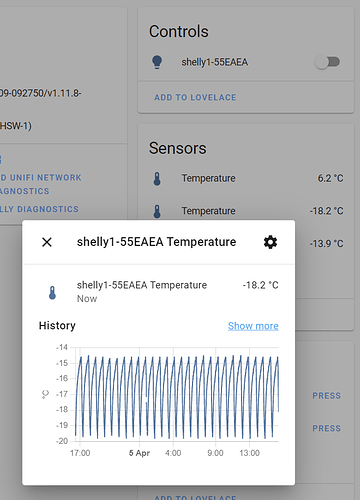The height and width of the screenshot is (500, 360).
Task: Click the lower PRESS button
Action: click(x=326, y=428)
